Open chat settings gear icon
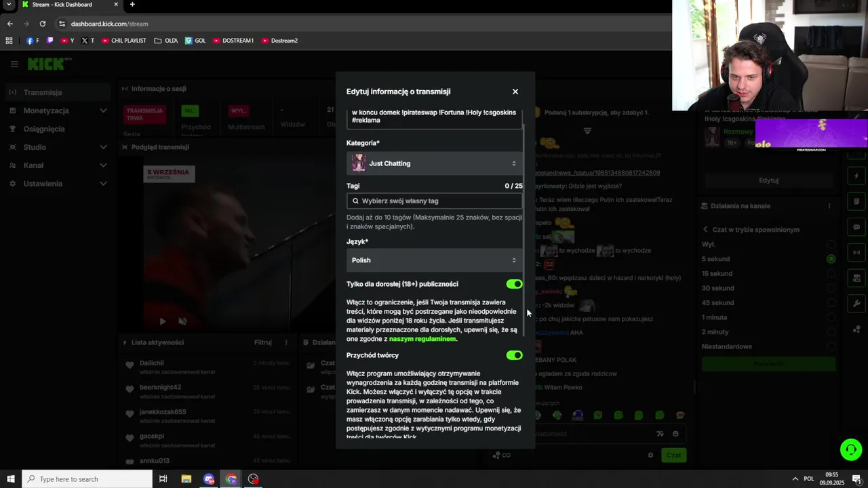The height and width of the screenshot is (488, 868). pyautogui.click(x=651, y=455)
